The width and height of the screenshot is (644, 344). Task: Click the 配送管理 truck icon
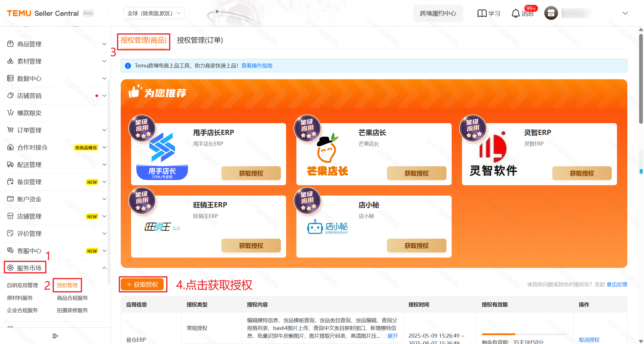(10, 165)
